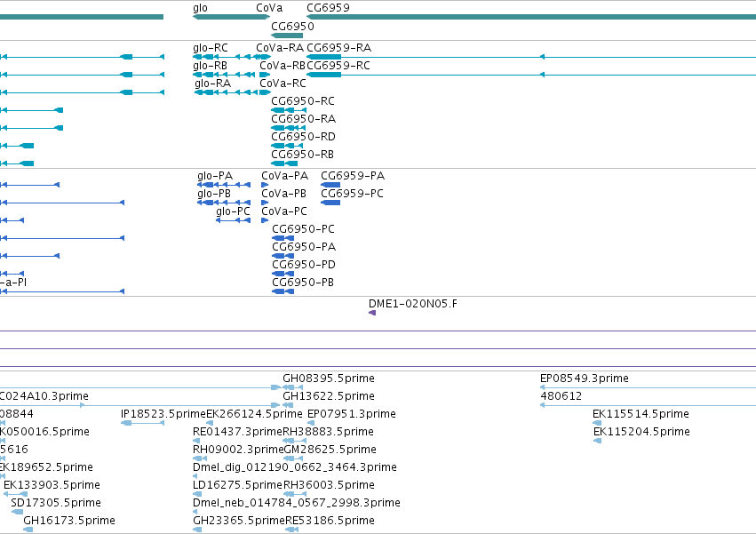Click the glo-PA protein feature

(224, 185)
